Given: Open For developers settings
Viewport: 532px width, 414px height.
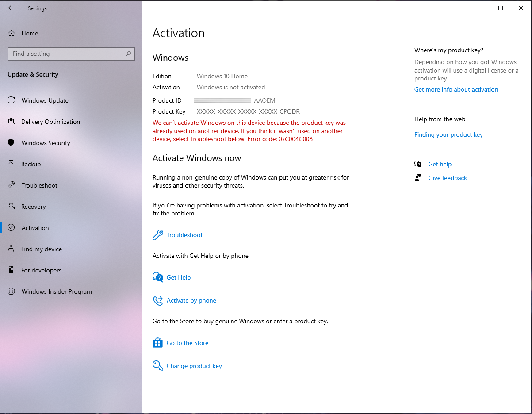Looking at the screenshot, I should click(x=41, y=270).
